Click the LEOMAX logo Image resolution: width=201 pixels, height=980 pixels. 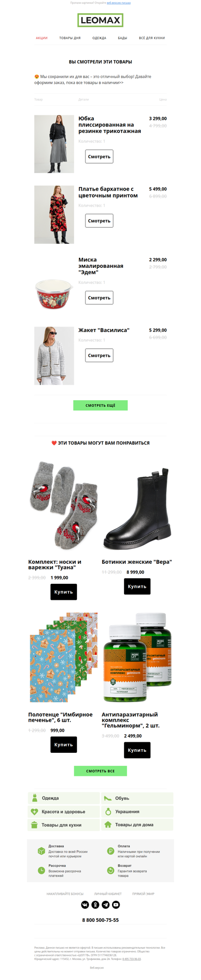pos(100,21)
